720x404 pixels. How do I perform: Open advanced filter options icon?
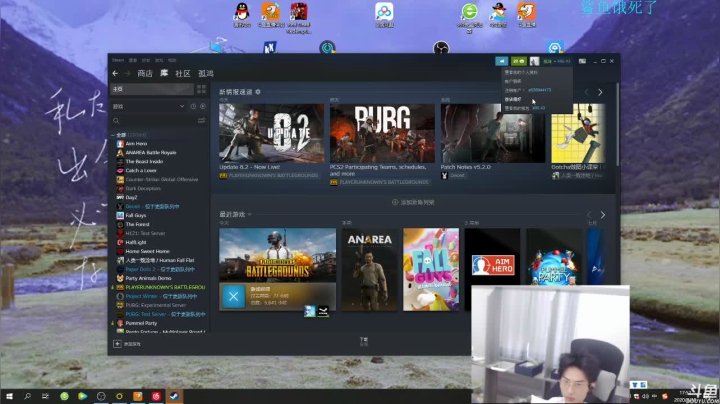pyautogui.click(x=201, y=121)
